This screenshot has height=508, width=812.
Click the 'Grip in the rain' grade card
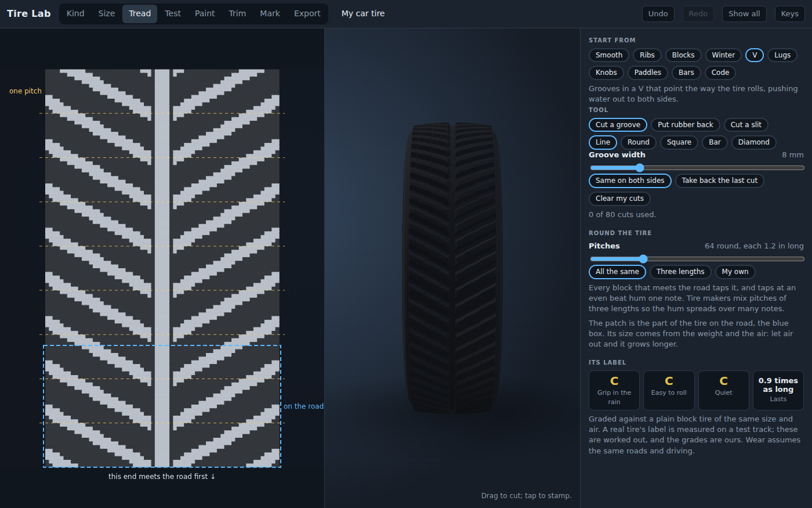coord(614,391)
